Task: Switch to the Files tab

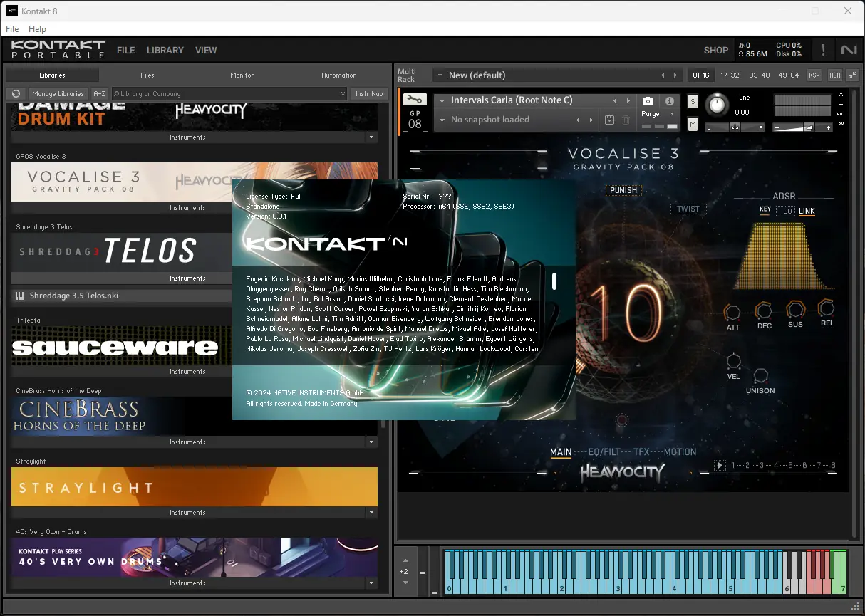Action: click(147, 75)
